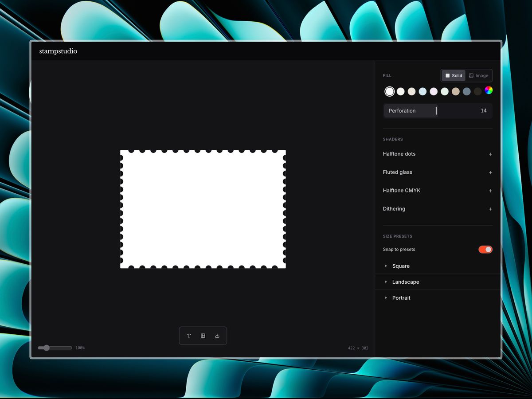Screen dimensions: 532x399
Task: Expand the Landscape size presets
Action: coord(438,282)
